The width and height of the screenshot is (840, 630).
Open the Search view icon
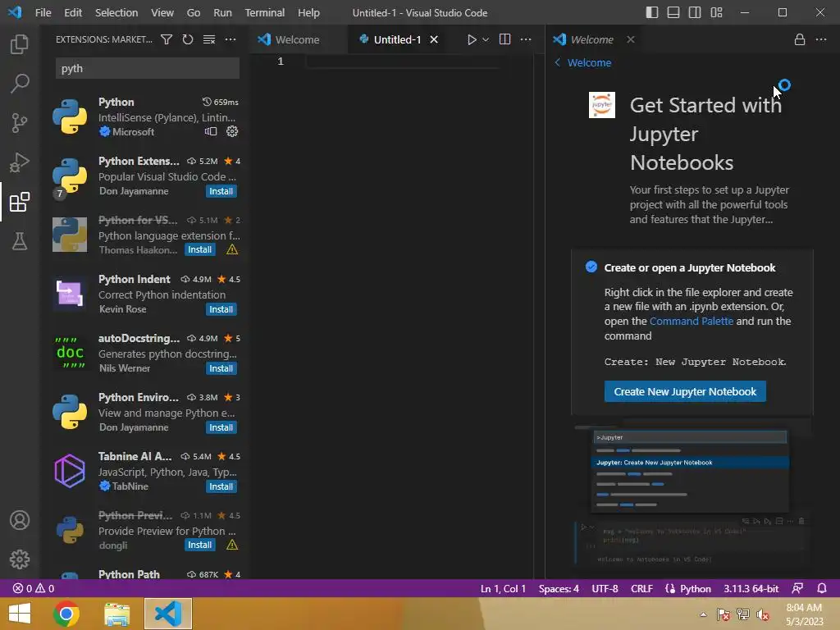(20, 83)
